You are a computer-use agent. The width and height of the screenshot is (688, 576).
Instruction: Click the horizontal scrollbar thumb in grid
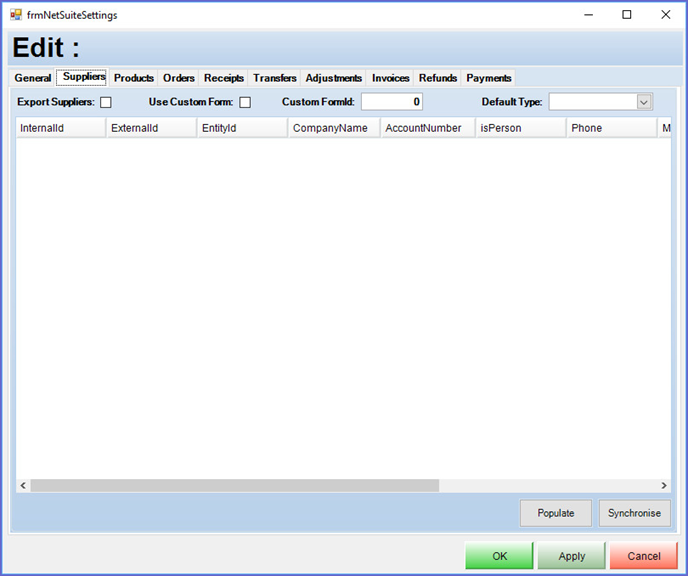point(234,485)
